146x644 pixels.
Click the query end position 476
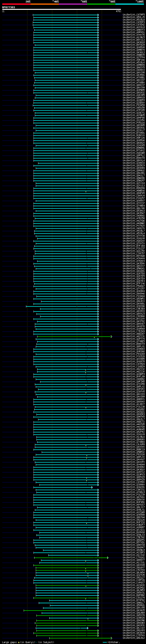(118, 11)
